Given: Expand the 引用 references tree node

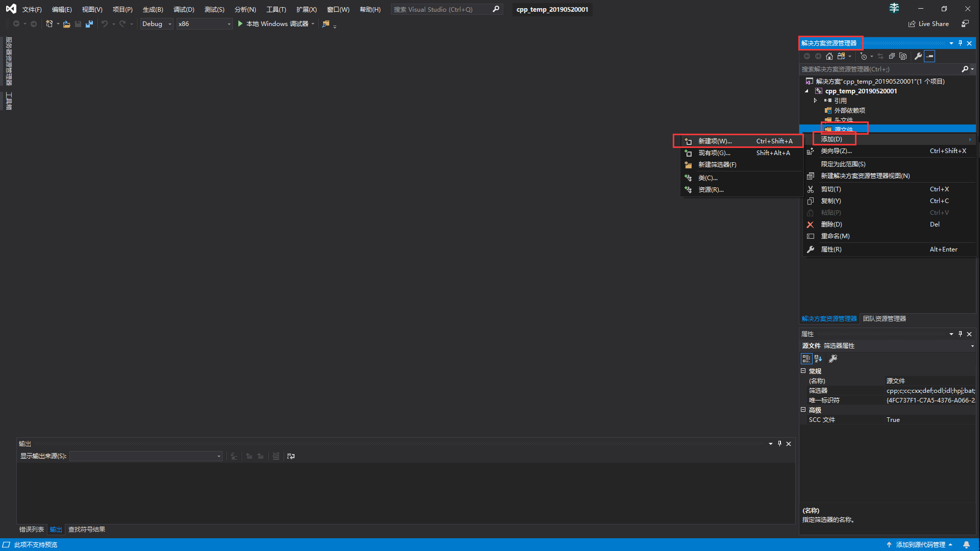Looking at the screenshot, I should tap(815, 101).
